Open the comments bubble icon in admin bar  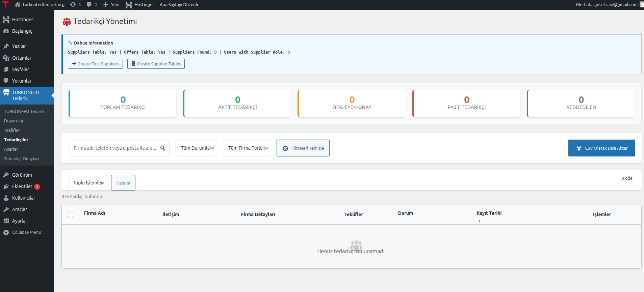click(89, 4)
